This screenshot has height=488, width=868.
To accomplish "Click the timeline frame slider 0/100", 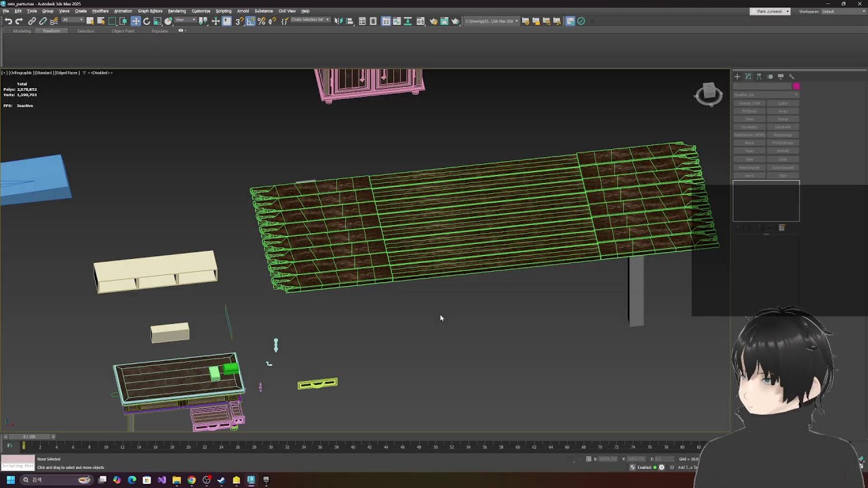I will (29, 436).
